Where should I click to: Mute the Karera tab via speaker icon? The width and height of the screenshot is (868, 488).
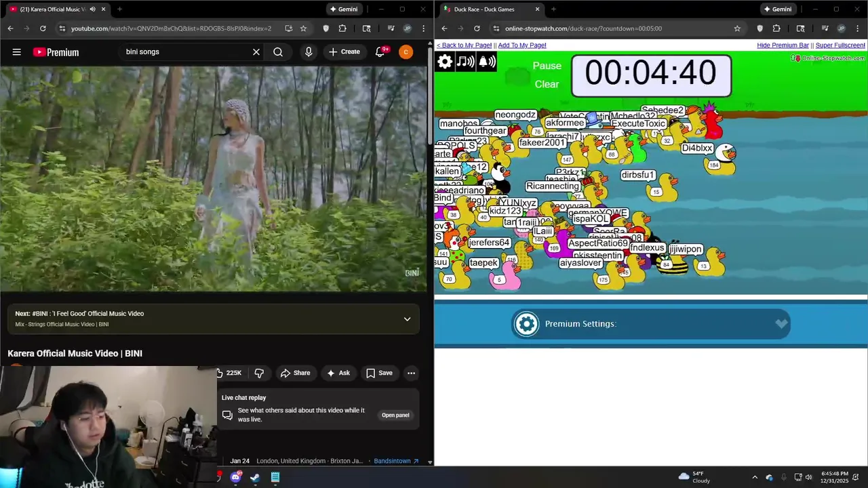click(92, 9)
